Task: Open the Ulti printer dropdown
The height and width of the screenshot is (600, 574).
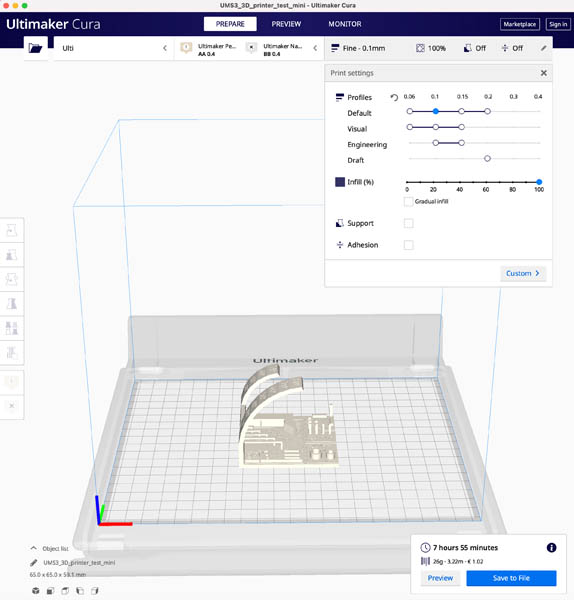Action: (113, 48)
